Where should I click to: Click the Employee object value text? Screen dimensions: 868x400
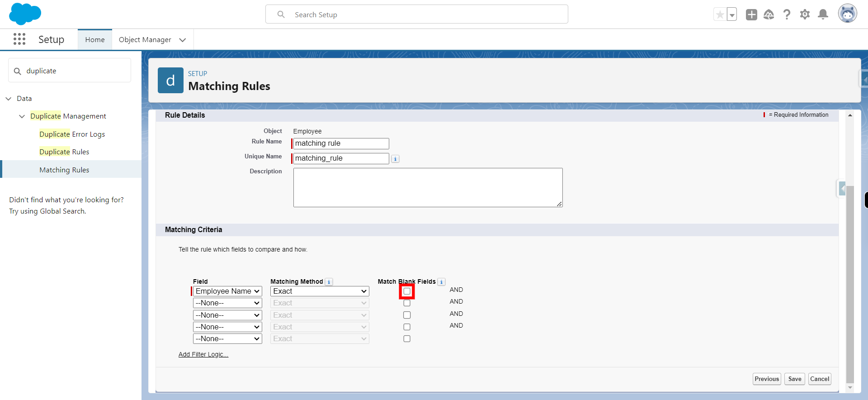[307, 131]
